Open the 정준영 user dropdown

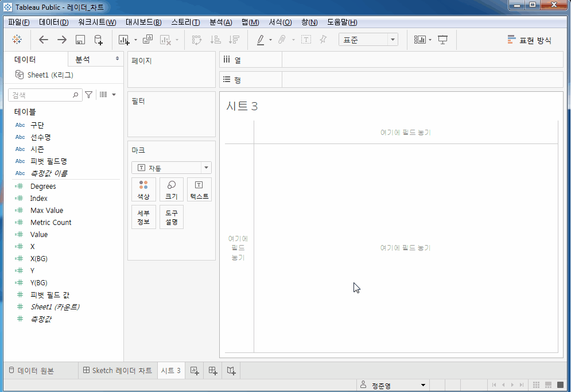coord(393,385)
